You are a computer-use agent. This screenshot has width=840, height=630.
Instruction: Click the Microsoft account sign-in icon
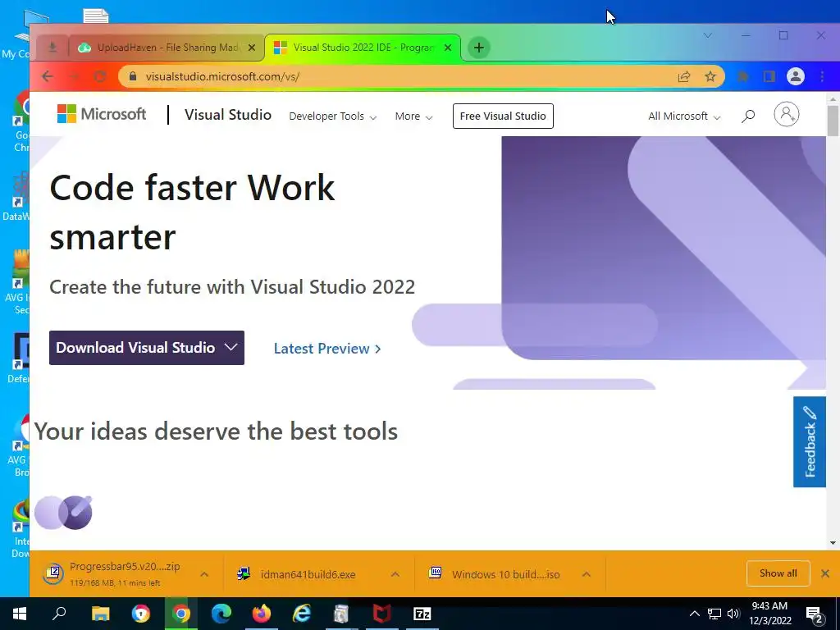(x=787, y=114)
